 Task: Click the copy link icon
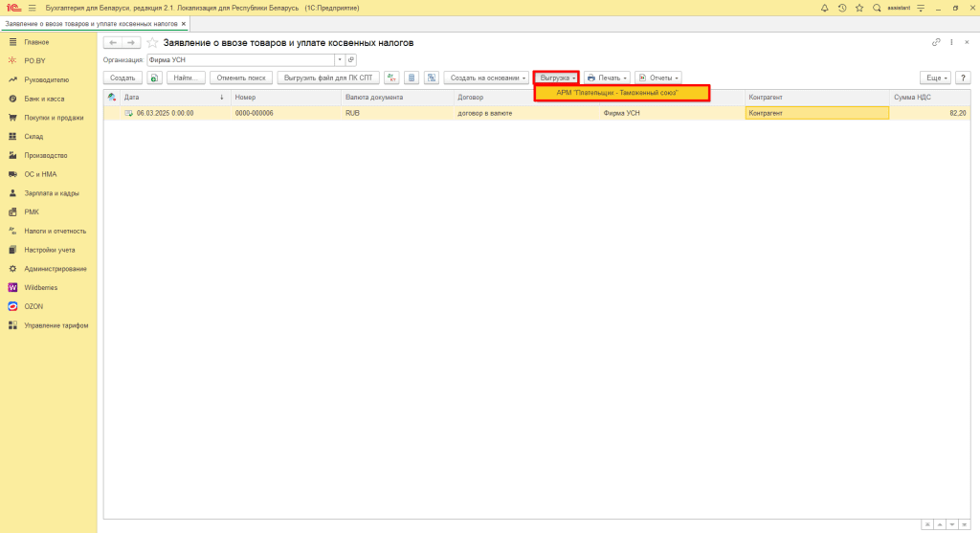[936, 43]
